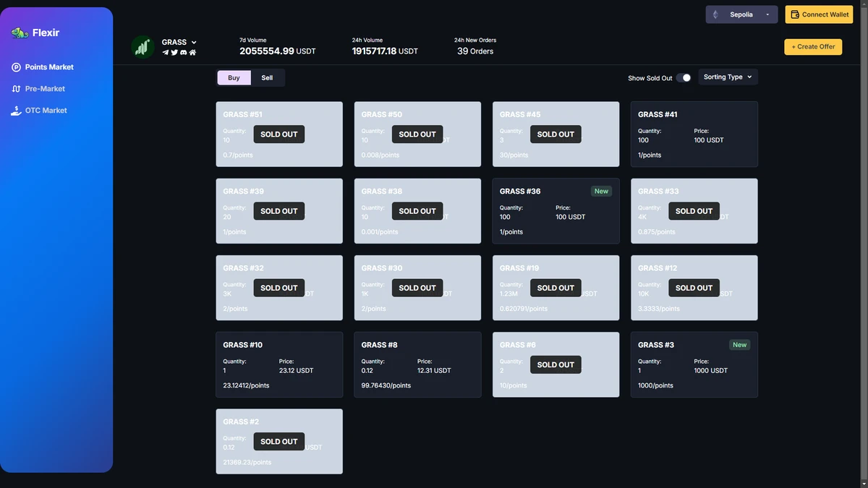Open the GRASS #8 offer card
Screen dimensions: 868x488
pyautogui.click(x=417, y=364)
